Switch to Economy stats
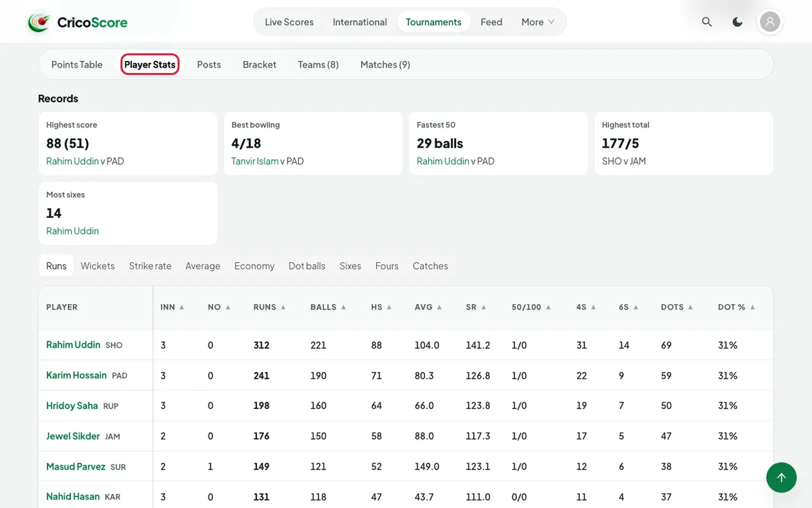This screenshot has width=812, height=508. (254, 266)
